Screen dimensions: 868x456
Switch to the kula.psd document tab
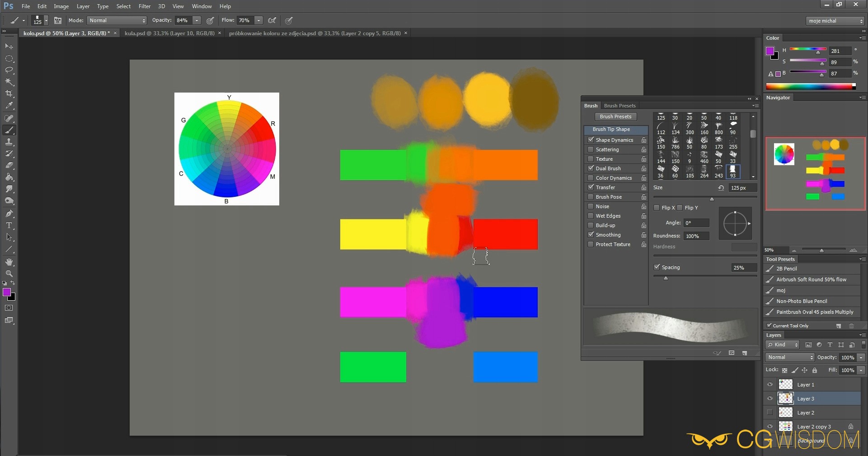[169, 33]
